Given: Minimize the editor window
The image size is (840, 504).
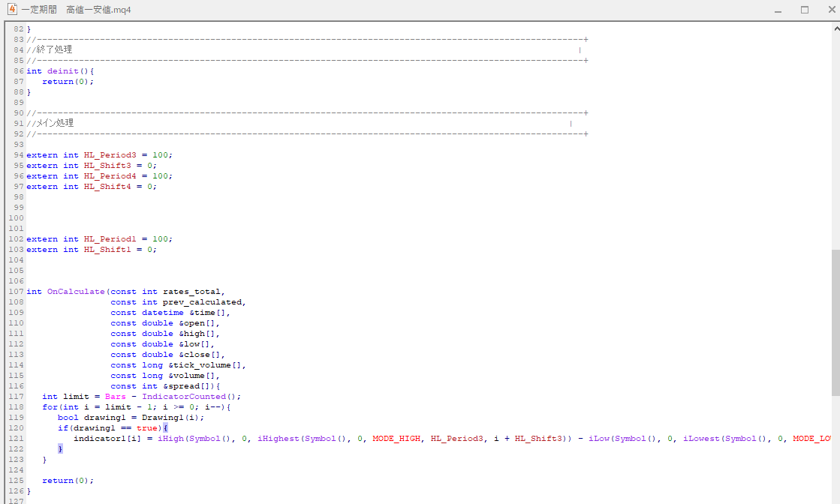Looking at the screenshot, I should (x=778, y=10).
